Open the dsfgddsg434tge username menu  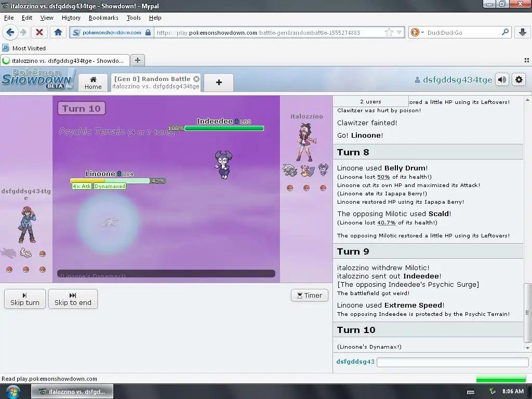click(453, 79)
